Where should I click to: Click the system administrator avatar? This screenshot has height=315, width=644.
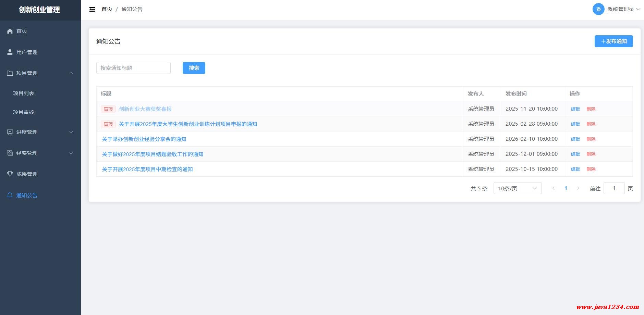598,9
